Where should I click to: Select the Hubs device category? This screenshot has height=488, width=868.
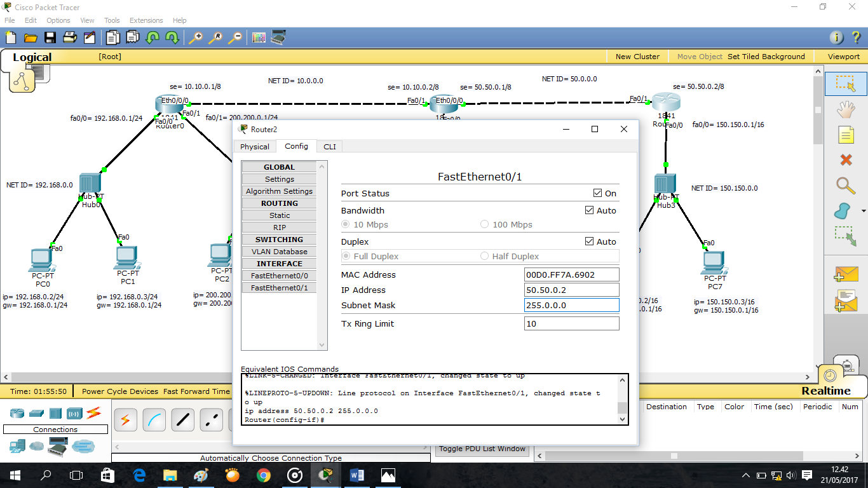click(x=55, y=413)
